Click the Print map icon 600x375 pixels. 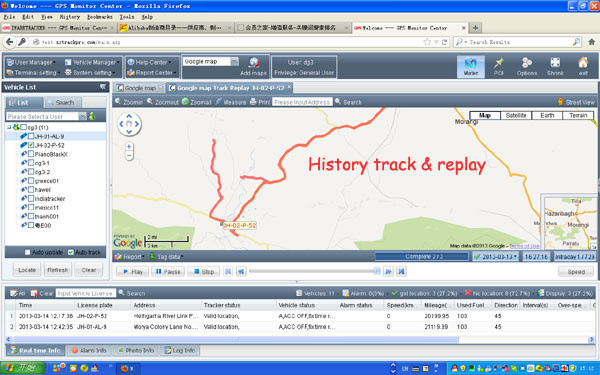click(260, 102)
